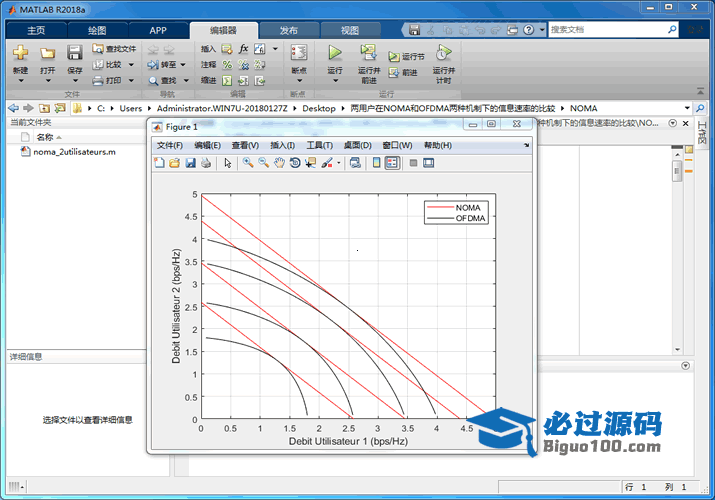Switch to the View (视图) tab
The width and height of the screenshot is (715, 500).
[x=350, y=30]
